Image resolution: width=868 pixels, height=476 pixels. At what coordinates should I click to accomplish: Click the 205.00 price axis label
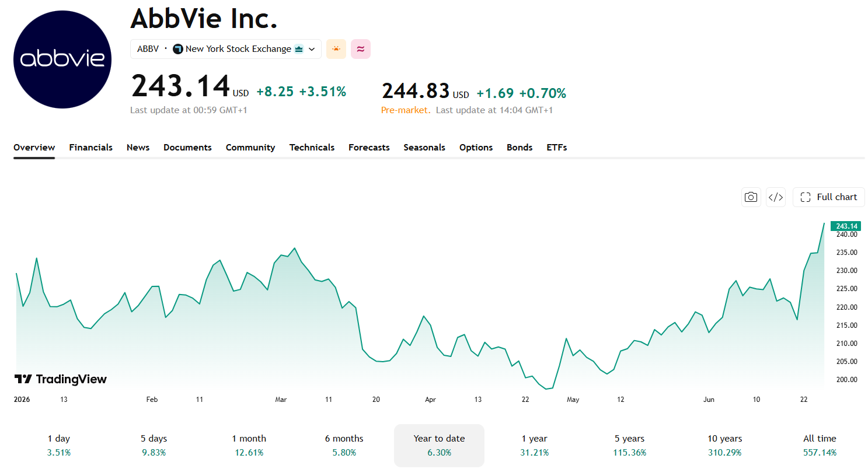tap(847, 362)
